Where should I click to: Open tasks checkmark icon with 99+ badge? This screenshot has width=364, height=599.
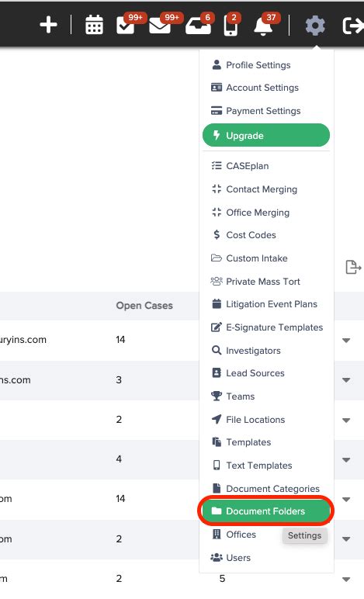(x=126, y=26)
